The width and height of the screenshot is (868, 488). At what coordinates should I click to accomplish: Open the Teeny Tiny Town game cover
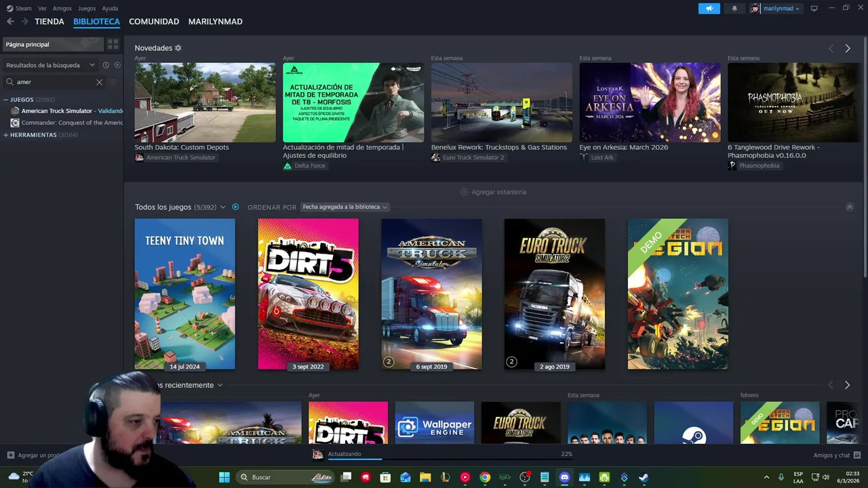(185, 294)
